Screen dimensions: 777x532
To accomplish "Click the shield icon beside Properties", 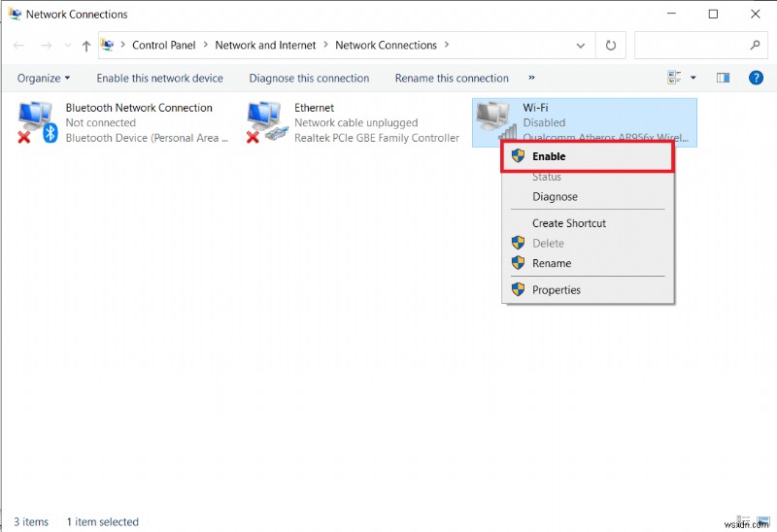I will click(x=518, y=289).
